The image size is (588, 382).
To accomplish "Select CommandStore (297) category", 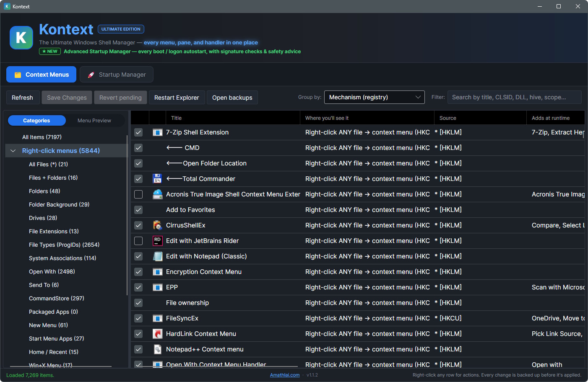I will tap(57, 298).
